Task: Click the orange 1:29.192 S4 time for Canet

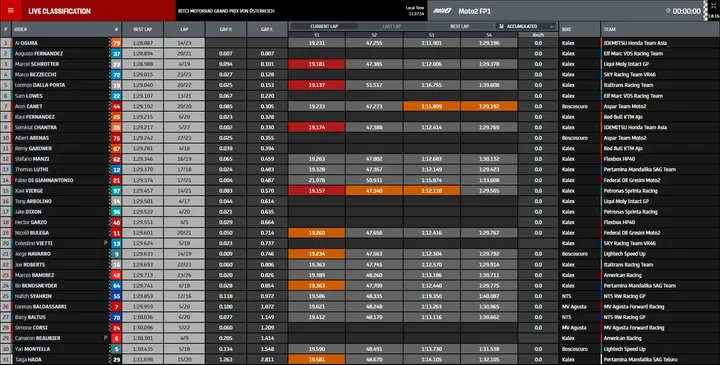Action: (x=489, y=106)
